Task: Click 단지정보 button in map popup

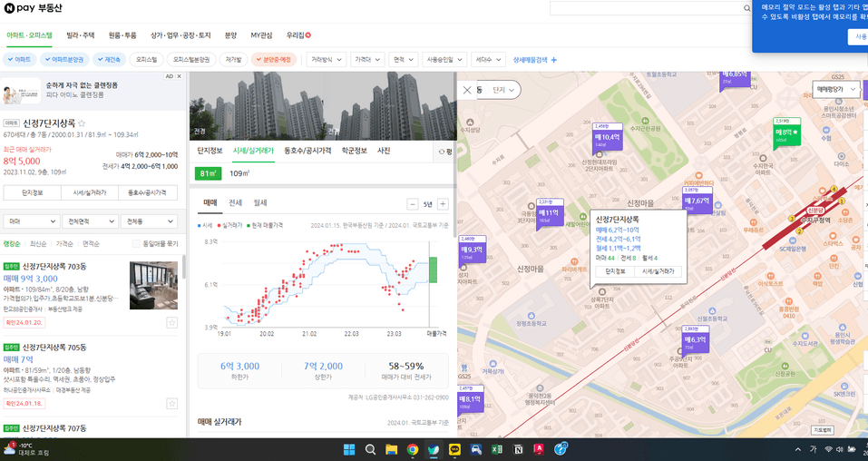Action: pyautogui.click(x=614, y=271)
